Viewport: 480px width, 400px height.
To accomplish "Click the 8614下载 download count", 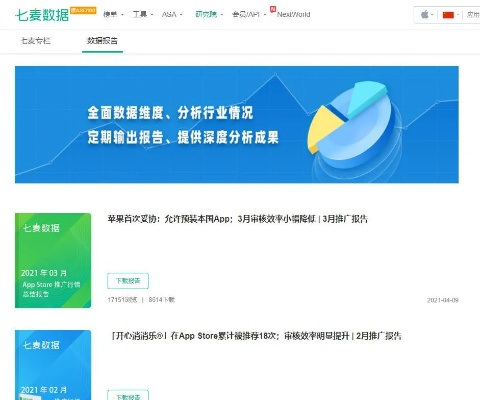I will pyautogui.click(x=162, y=300).
